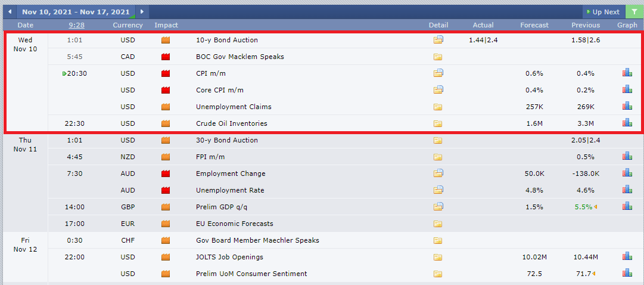
Task: Go to next week arrow
Action: coord(142,12)
